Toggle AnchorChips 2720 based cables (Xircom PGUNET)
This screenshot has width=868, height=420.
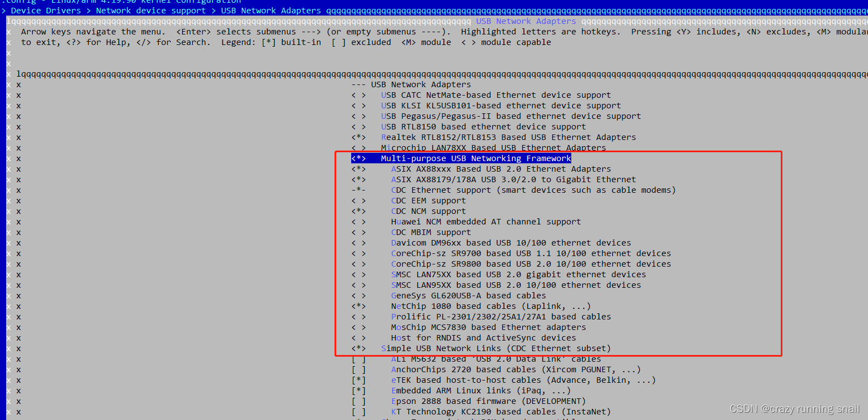tap(496, 369)
